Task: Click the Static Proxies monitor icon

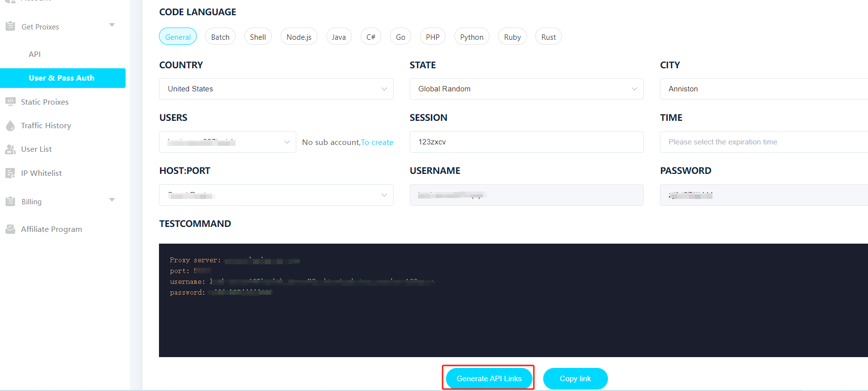Action: [x=10, y=102]
